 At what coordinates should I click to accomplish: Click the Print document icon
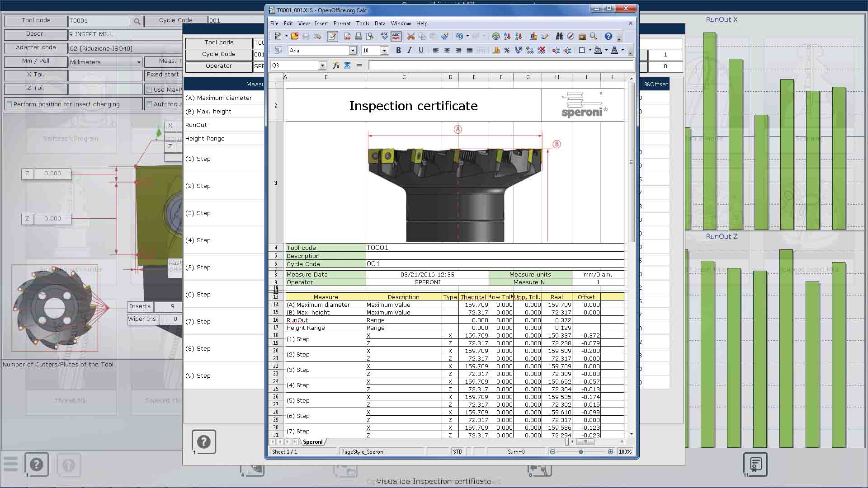pos(359,36)
